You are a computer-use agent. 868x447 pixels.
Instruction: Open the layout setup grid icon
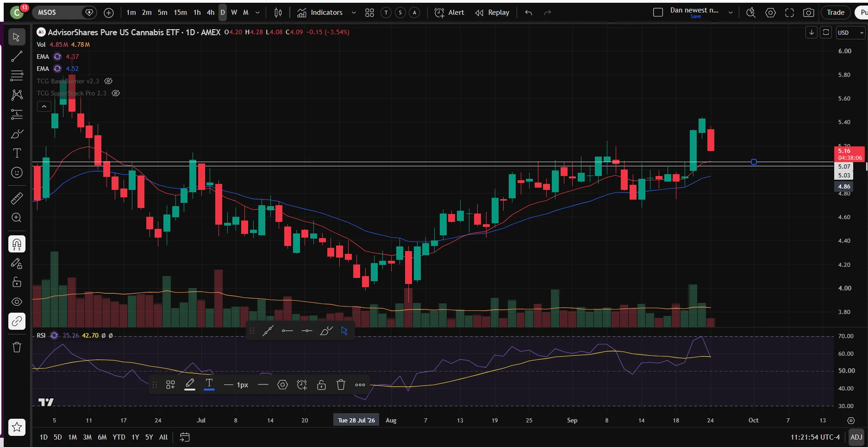[x=369, y=13]
